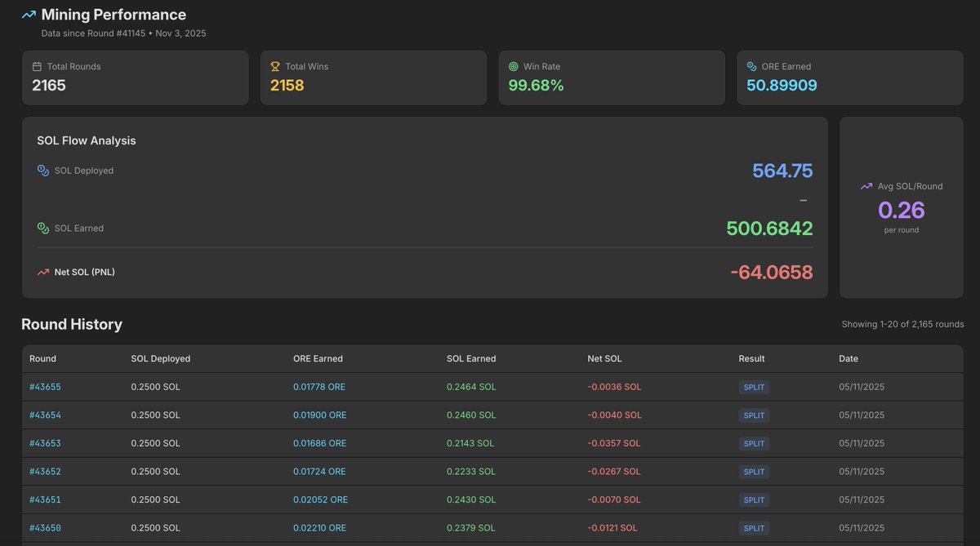
Task: Open round #43651 link
Action: coord(45,499)
